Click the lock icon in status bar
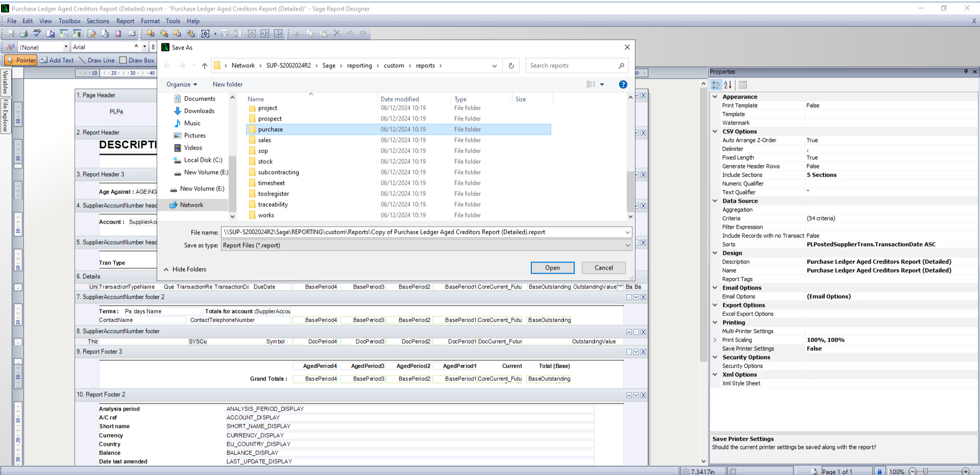The height and width of the screenshot is (475, 980). (x=879, y=471)
